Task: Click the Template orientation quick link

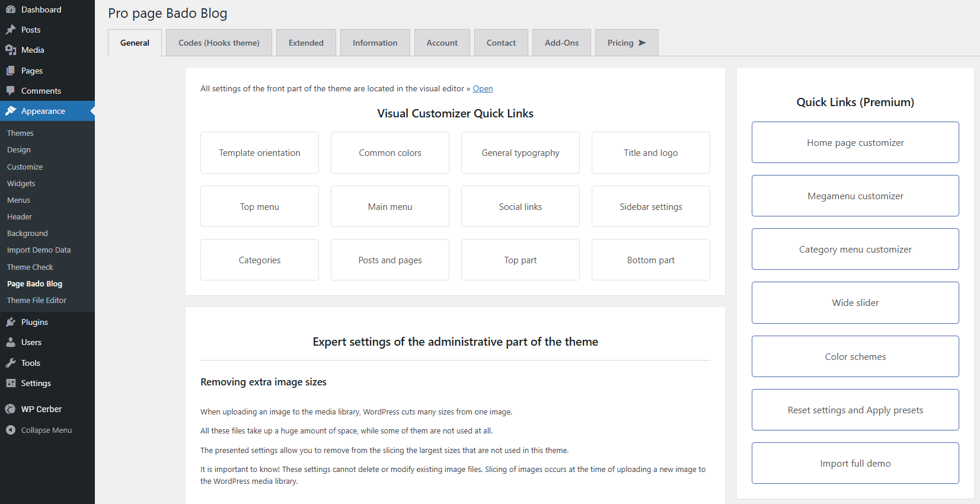Action: click(x=260, y=153)
